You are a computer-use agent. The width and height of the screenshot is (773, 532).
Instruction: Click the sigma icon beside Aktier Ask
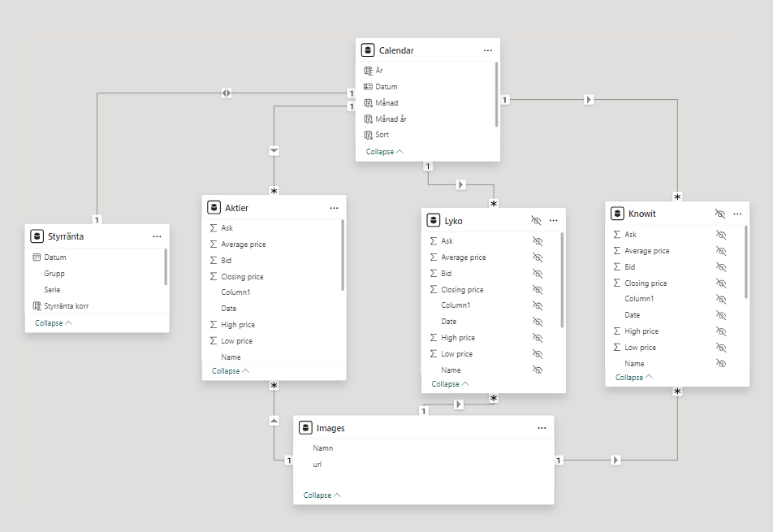[214, 227]
